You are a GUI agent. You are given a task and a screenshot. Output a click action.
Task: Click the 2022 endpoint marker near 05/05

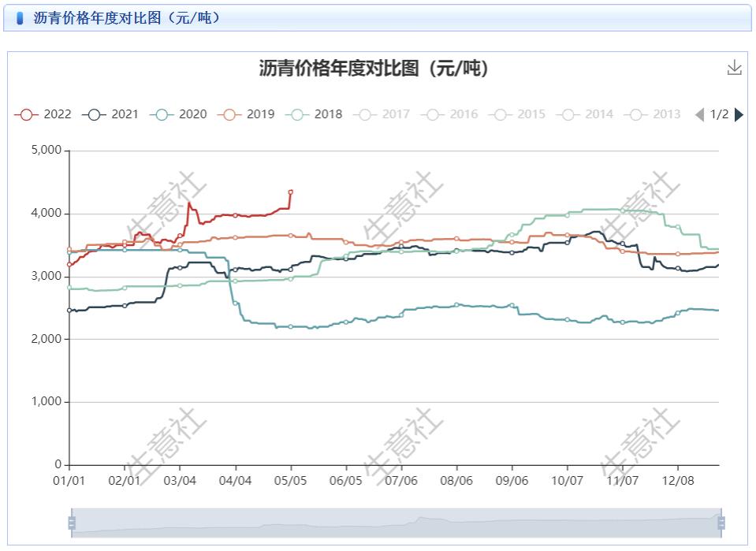tap(290, 192)
